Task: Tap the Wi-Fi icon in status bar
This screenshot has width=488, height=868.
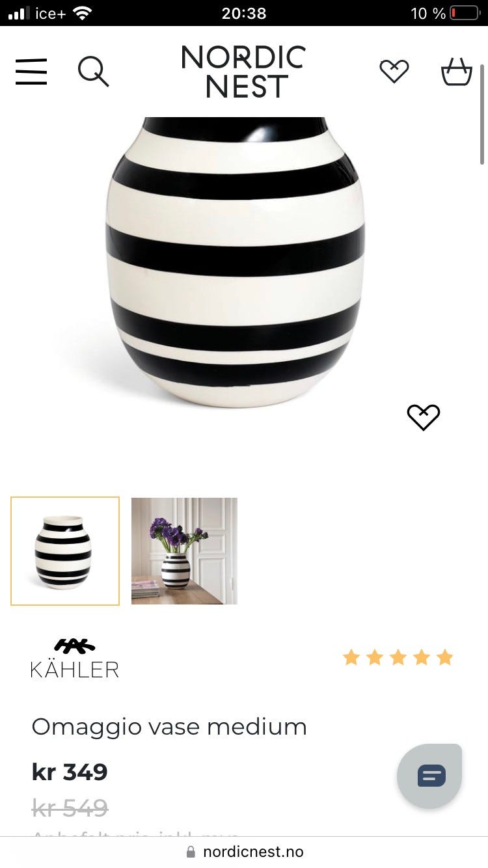Action: click(x=82, y=13)
